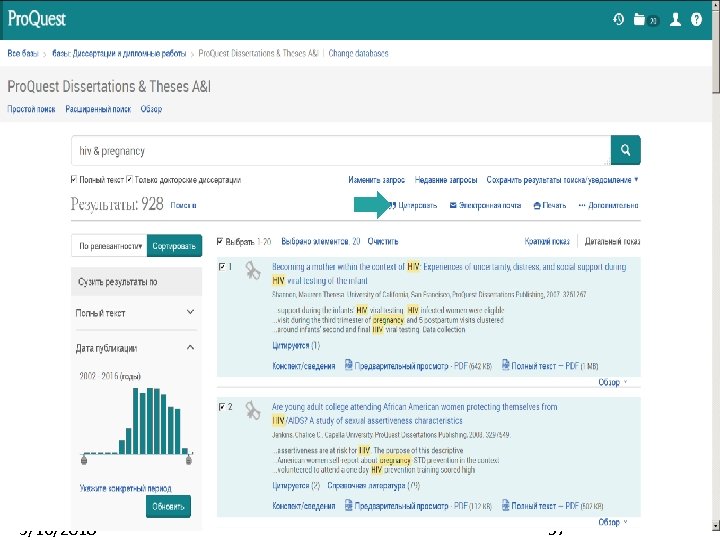The height and width of the screenshot is (540, 720).
Task: Open Диссертации и дипломные работы breadcrumb
Action: 119,53
